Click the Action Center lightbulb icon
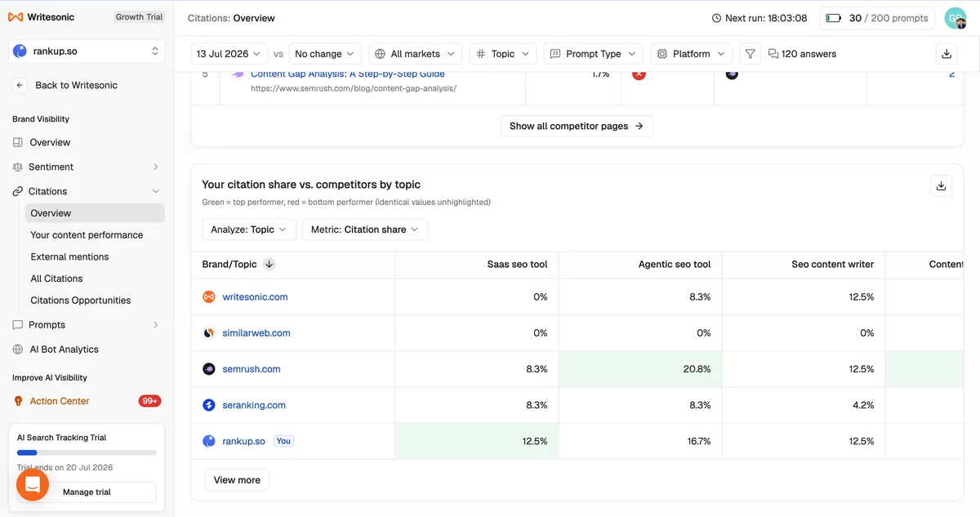This screenshot has height=517, width=980. (x=18, y=401)
